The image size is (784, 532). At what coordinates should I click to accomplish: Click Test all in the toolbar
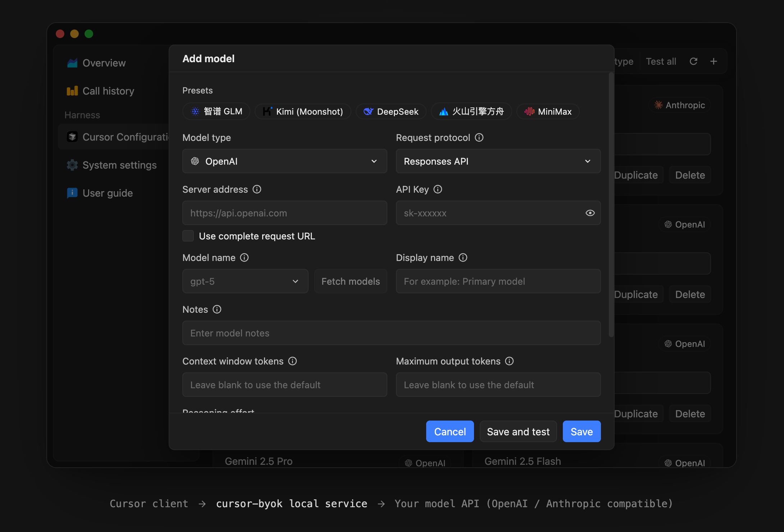pyautogui.click(x=661, y=61)
